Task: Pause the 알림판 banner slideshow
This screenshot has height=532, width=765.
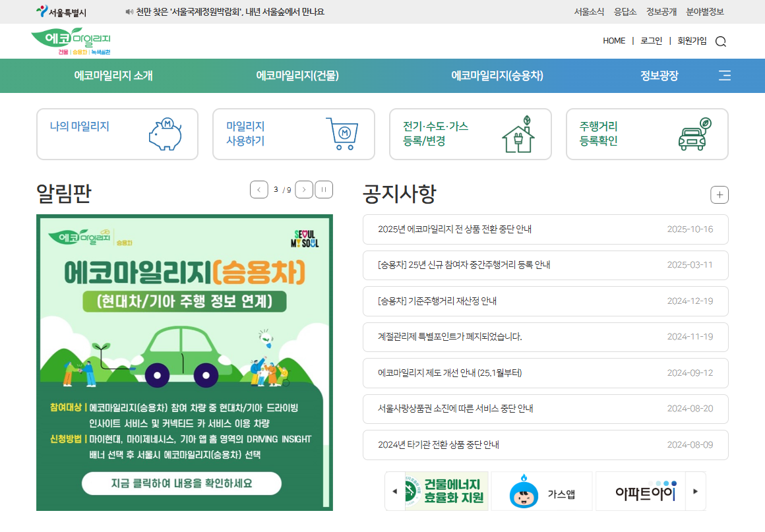Action: click(324, 189)
